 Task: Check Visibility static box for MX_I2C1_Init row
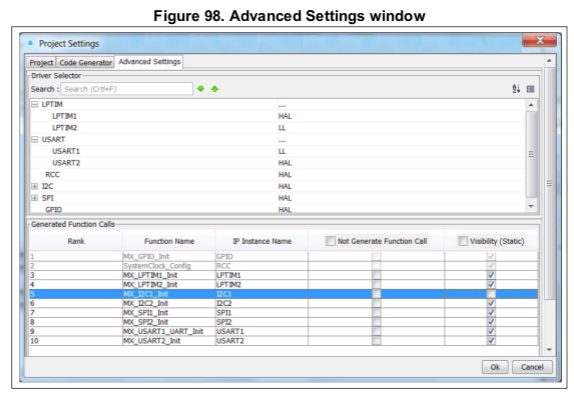(x=491, y=294)
